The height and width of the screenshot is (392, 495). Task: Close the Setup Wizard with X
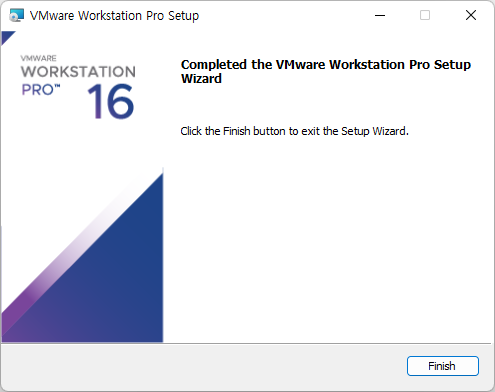[471, 15]
